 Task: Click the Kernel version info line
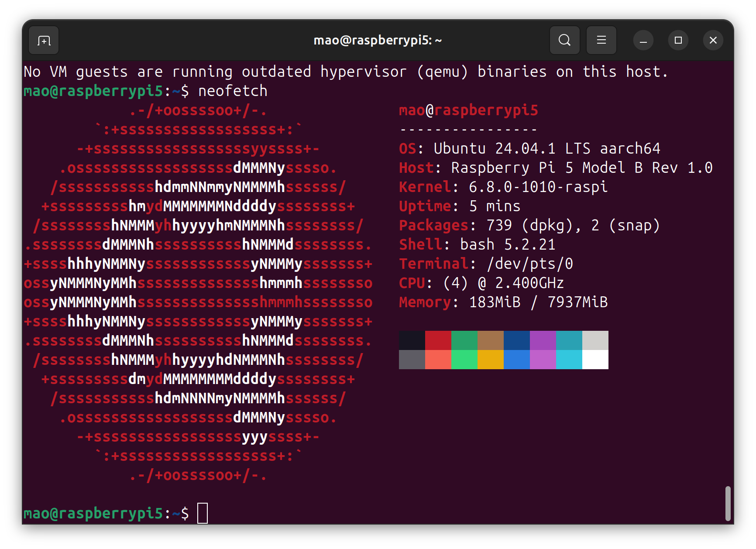pyautogui.click(x=503, y=187)
